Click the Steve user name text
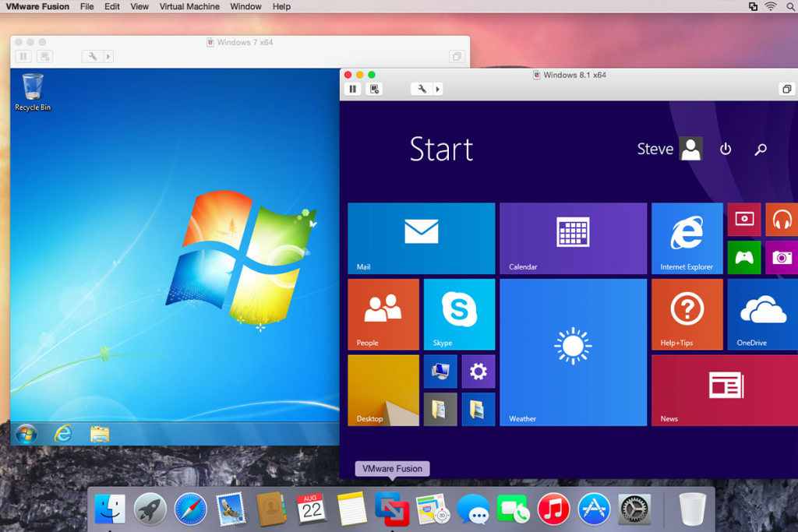The width and height of the screenshot is (798, 532). pyautogui.click(x=655, y=149)
